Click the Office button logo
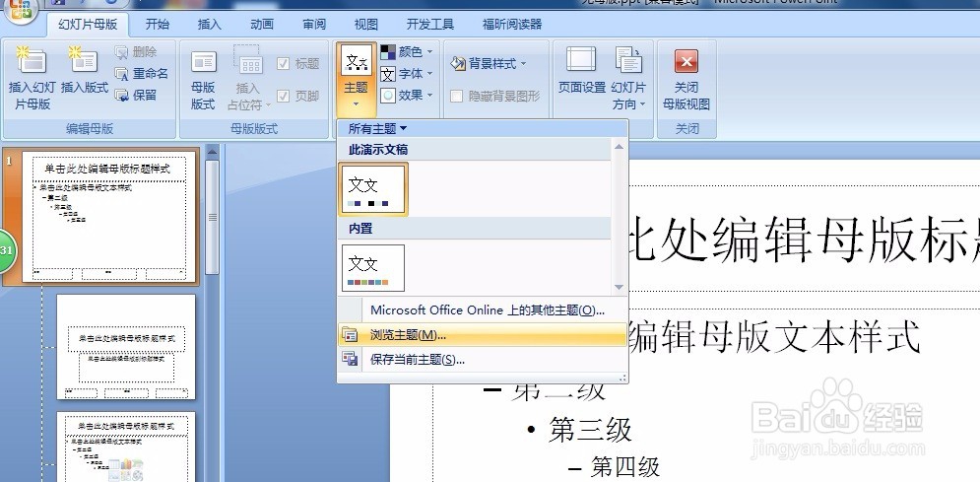The width and height of the screenshot is (980, 482). (x=21, y=10)
